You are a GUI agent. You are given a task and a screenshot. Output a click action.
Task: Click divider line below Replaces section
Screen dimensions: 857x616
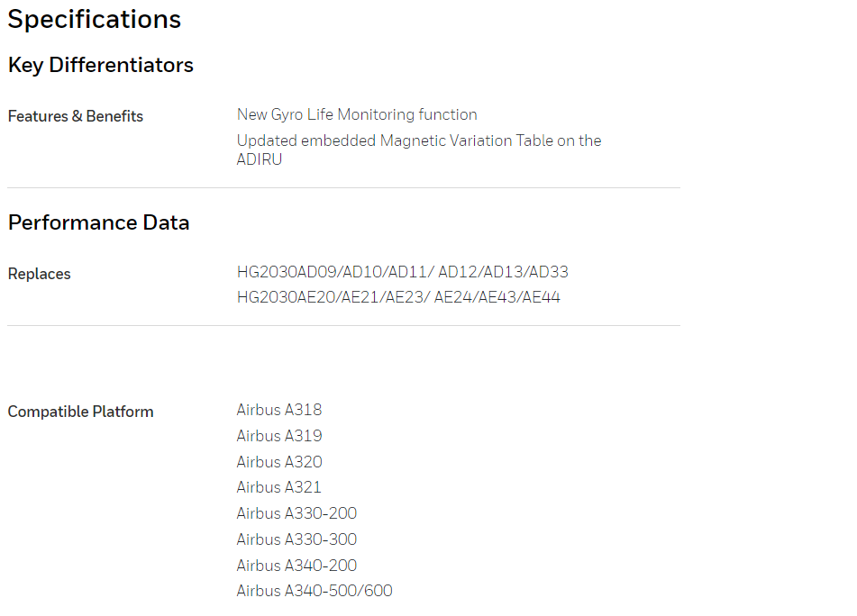(x=343, y=326)
